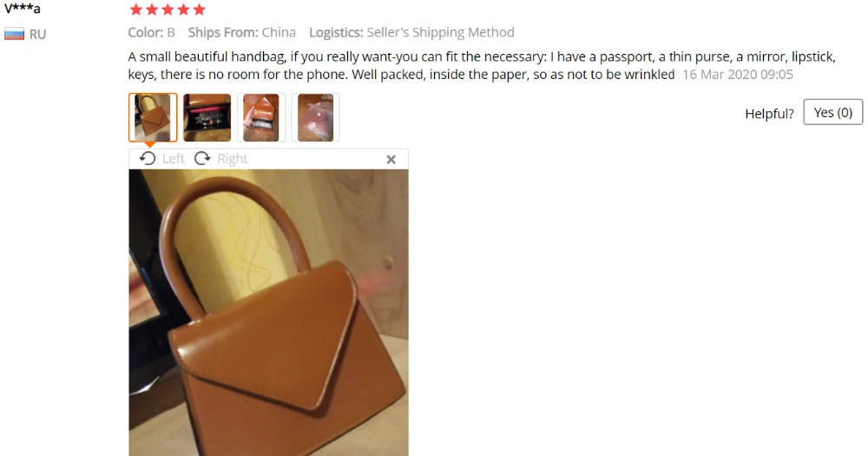View the third review photo thumbnail

pyautogui.click(x=261, y=117)
